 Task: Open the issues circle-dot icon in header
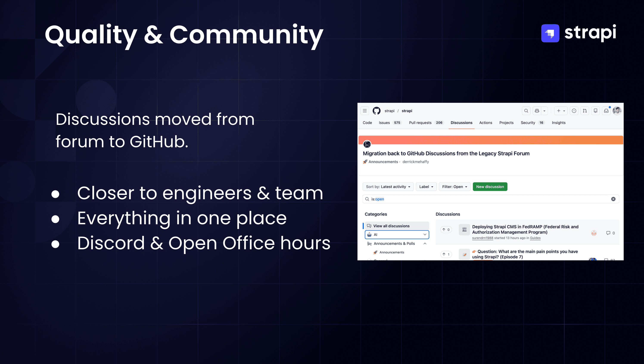click(x=574, y=111)
